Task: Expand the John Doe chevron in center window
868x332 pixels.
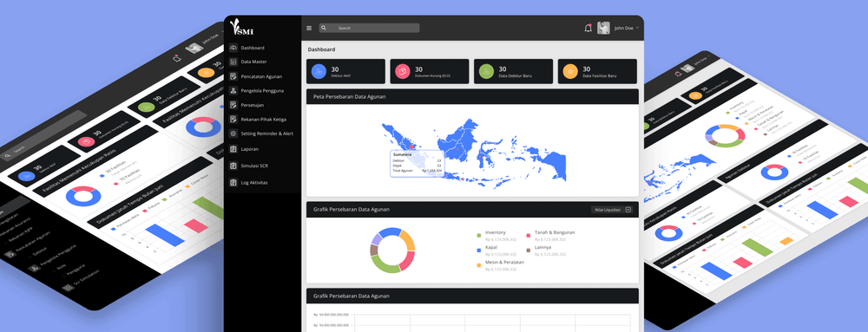Action: [638, 28]
